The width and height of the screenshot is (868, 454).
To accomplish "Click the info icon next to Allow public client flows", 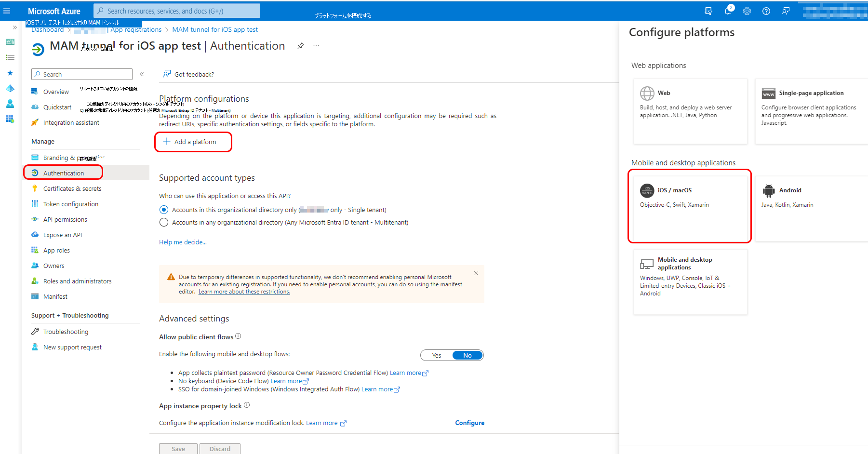I will click(238, 336).
